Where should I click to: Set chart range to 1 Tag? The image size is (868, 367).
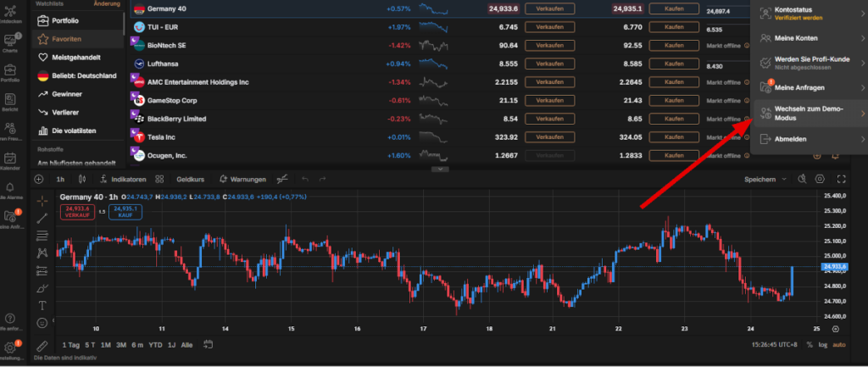click(71, 345)
